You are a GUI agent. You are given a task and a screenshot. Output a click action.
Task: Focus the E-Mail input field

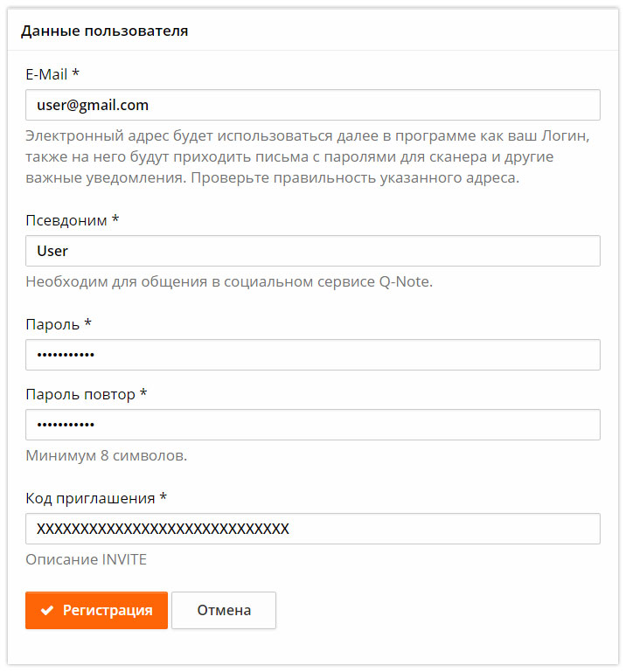tap(312, 105)
